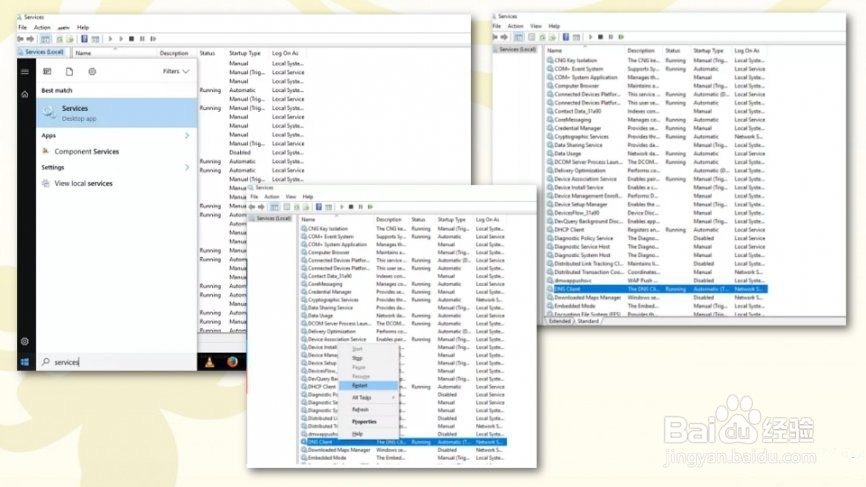Select DHCP Client service in right window
Viewport: 866px width, 487px height.
(569, 230)
